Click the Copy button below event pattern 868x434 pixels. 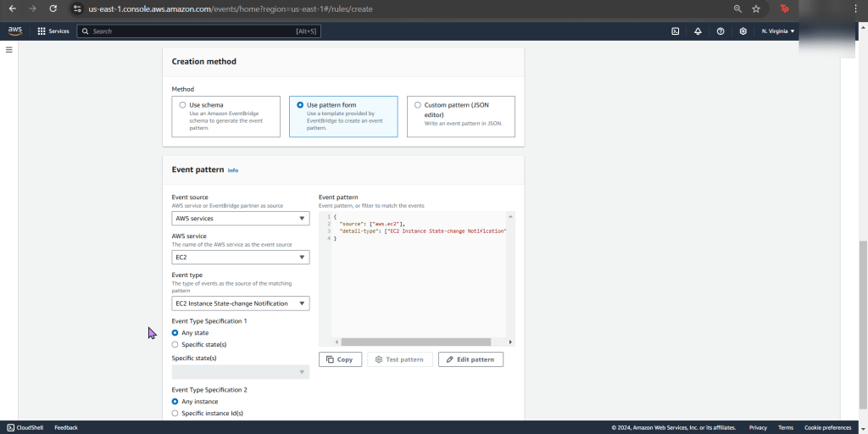340,359
